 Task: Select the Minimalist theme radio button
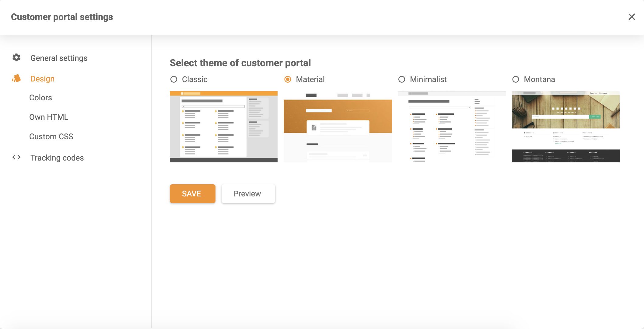pyautogui.click(x=402, y=79)
